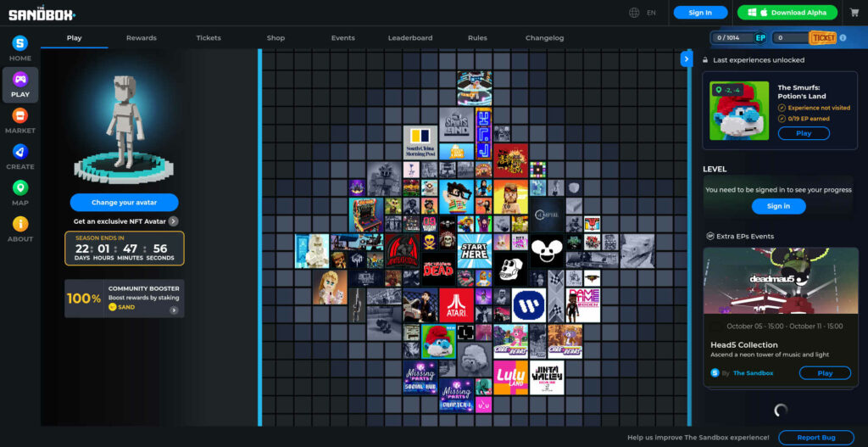This screenshot has width=868, height=447.
Task: Select the Walking Dead map tile
Action: click(438, 269)
